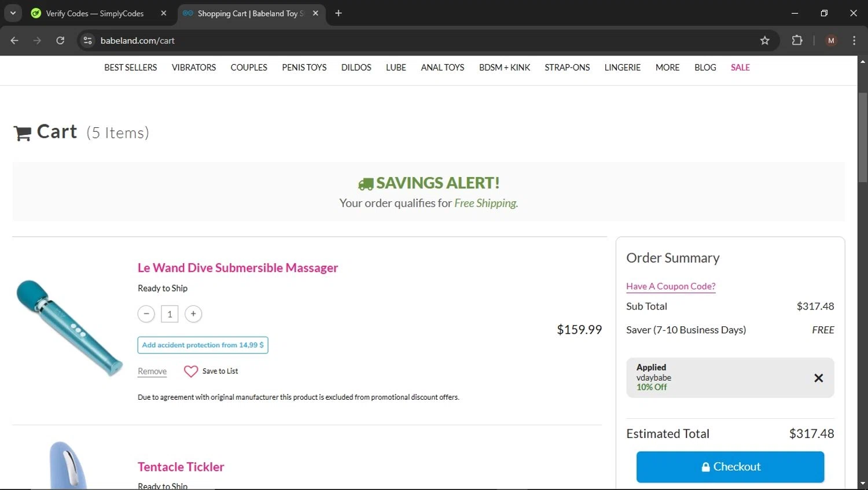
Task: Click the Tentacle Tickler product thumbnail
Action: [x=68, y=465]
